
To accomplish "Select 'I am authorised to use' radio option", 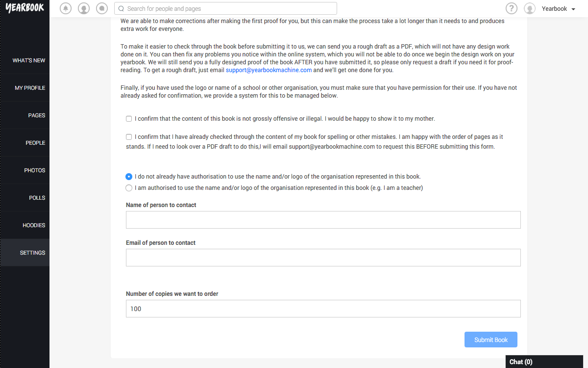I will 129,188.
